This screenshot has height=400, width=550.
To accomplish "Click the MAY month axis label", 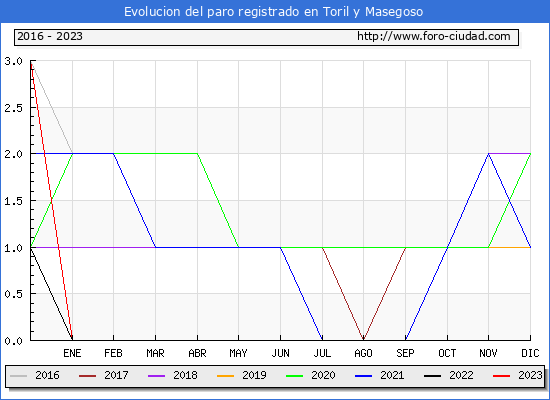I will click(239, 353).
